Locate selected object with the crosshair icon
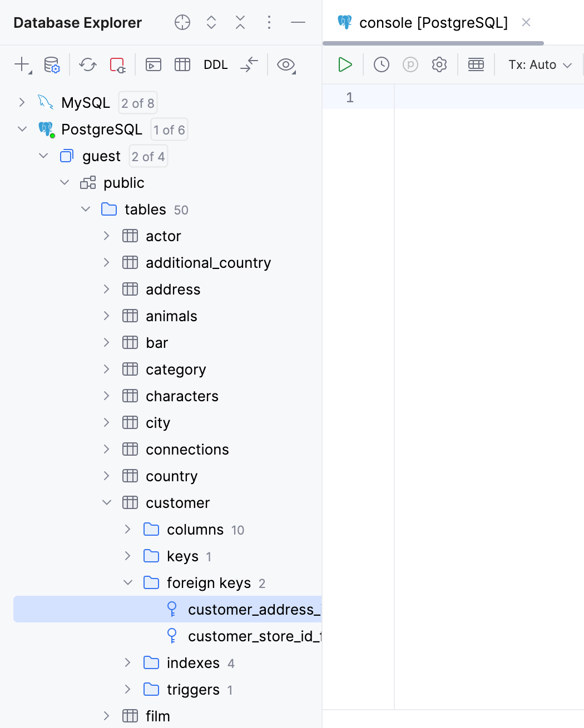Image resolution: width=584 pixels, height=728 pixels. (x=182, y=23)
